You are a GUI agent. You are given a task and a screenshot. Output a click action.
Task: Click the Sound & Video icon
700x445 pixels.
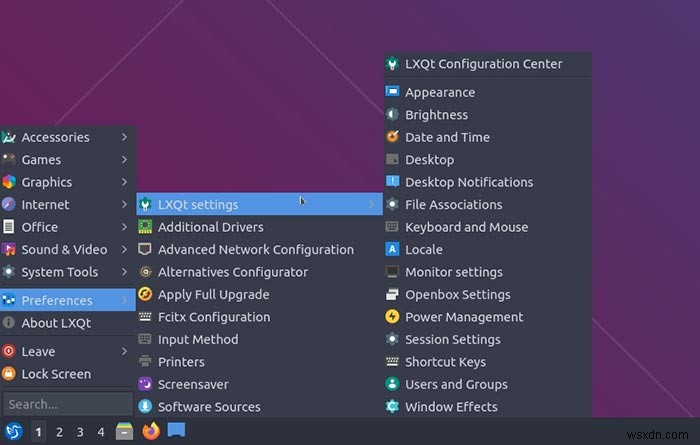click(9, 249)
